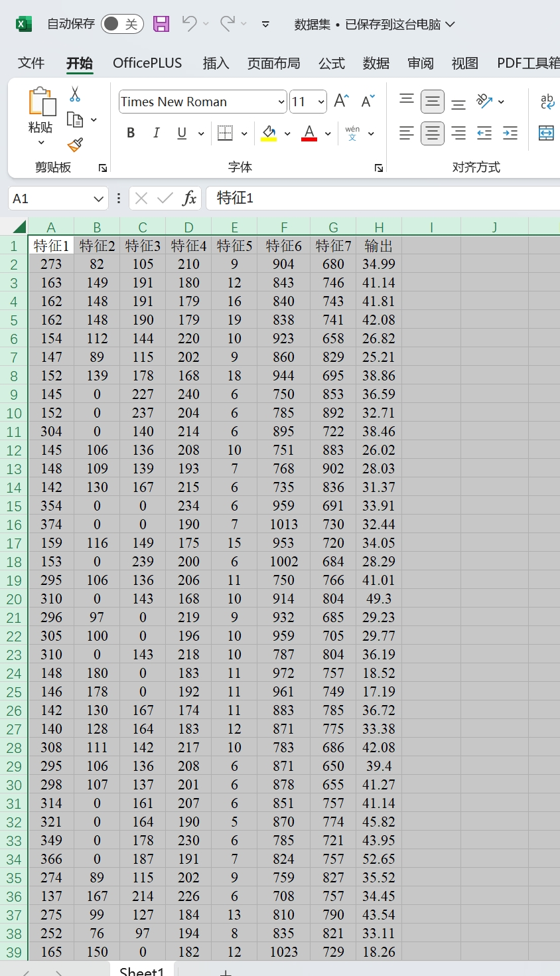Click the Copy icon
Screen dimensions: 560x976
pos(75,120)
